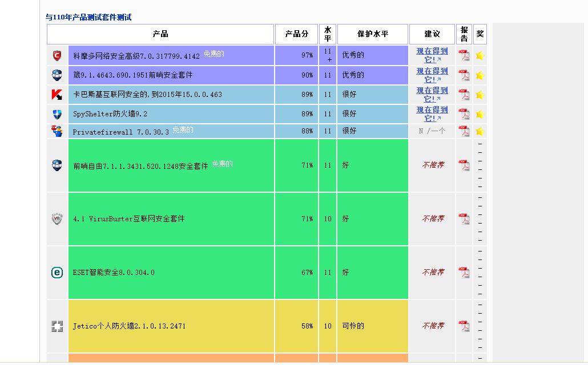The height and width of the screenshot is (365, 588).
Task: Open PDF report for Jetico个人防火墙
Action: tap(464, 326)
